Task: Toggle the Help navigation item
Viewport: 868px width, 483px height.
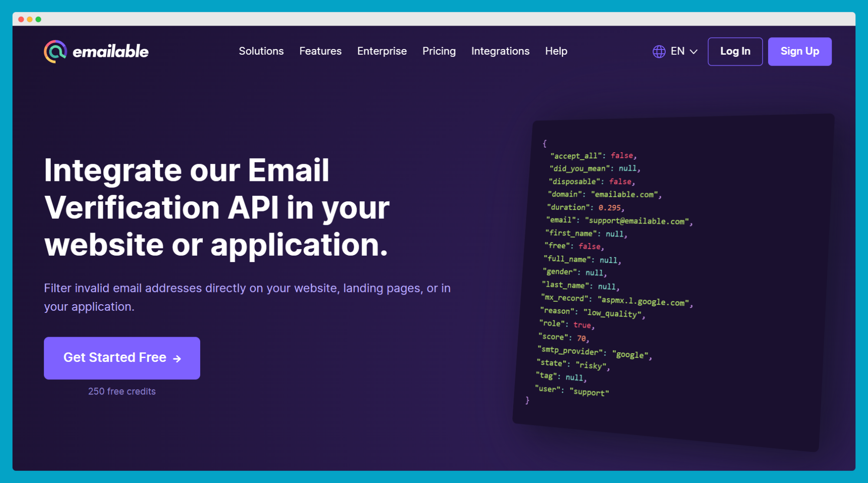Action: [556, 51]
